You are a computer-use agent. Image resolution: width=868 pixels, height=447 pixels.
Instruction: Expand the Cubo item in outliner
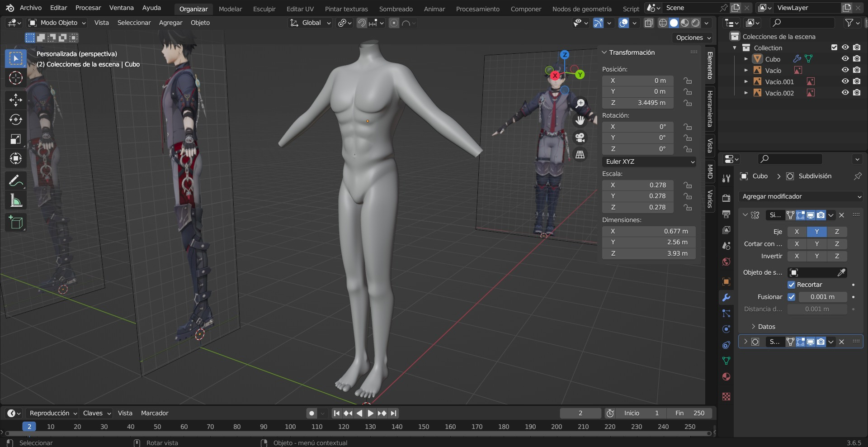click(x=746, y=59)
